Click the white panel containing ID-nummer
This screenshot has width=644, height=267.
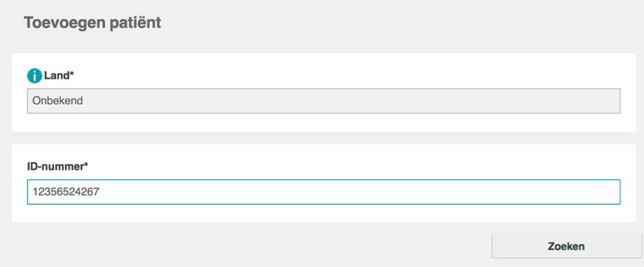pos(323,183)
